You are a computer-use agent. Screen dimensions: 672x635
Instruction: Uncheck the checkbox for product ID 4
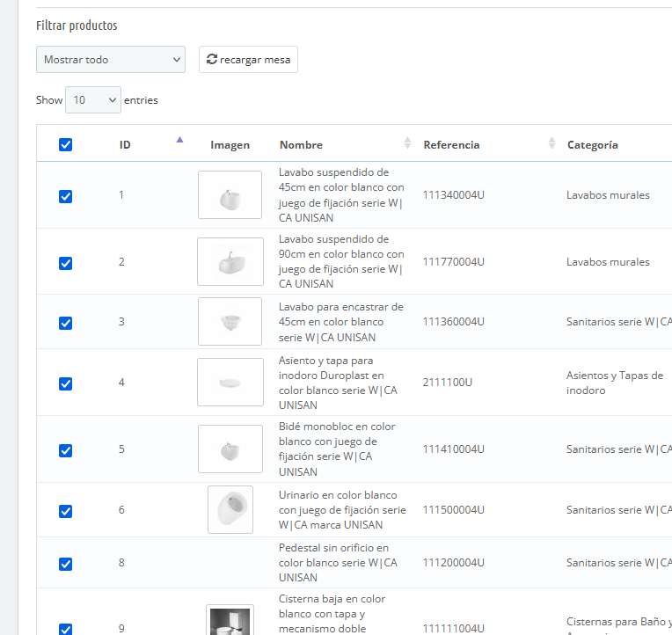pos(66,383)
